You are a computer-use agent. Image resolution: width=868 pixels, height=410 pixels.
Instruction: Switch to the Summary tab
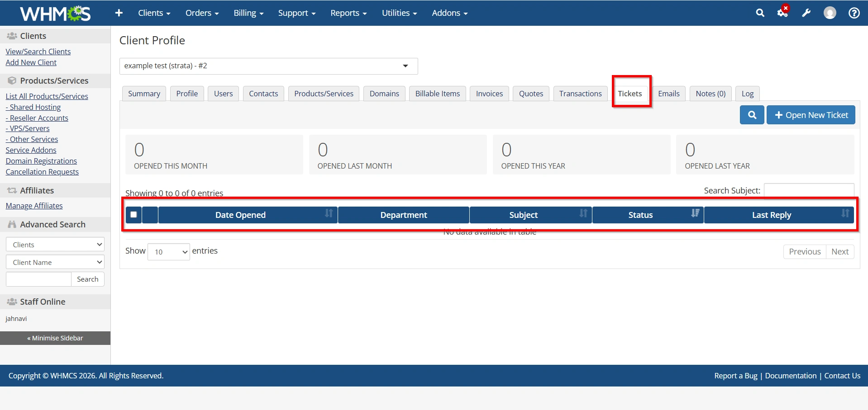point(144,94)
